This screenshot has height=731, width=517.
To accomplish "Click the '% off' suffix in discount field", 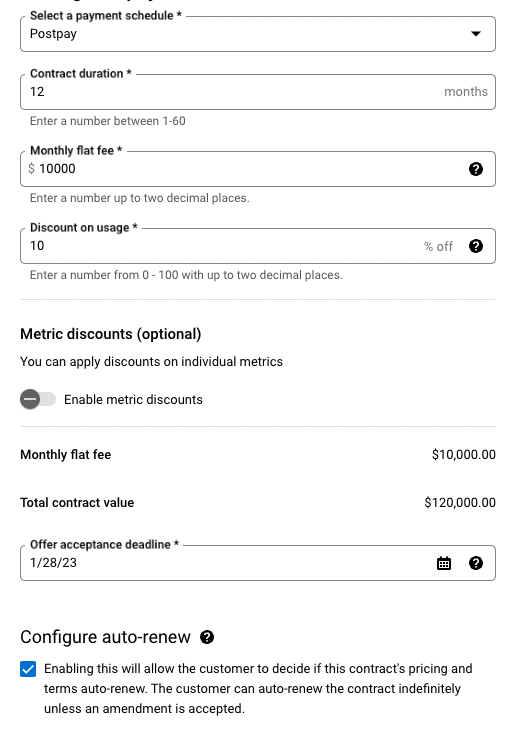I will tap(438, 246).
